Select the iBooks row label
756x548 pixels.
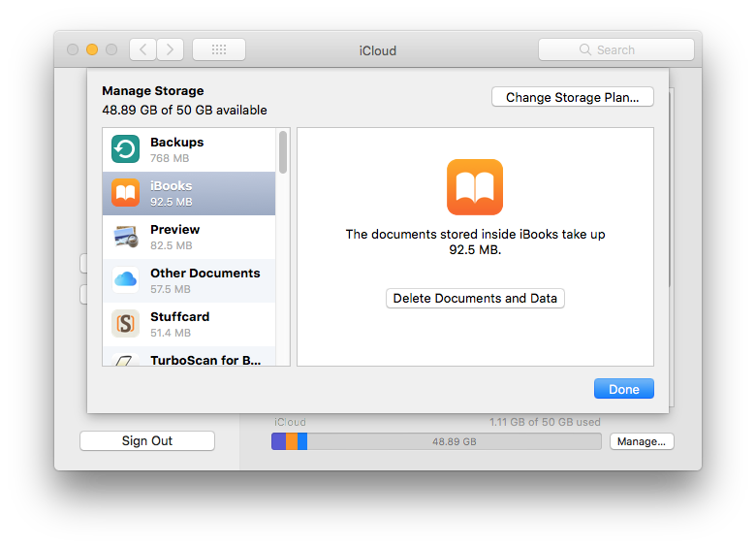click(172, 185)
